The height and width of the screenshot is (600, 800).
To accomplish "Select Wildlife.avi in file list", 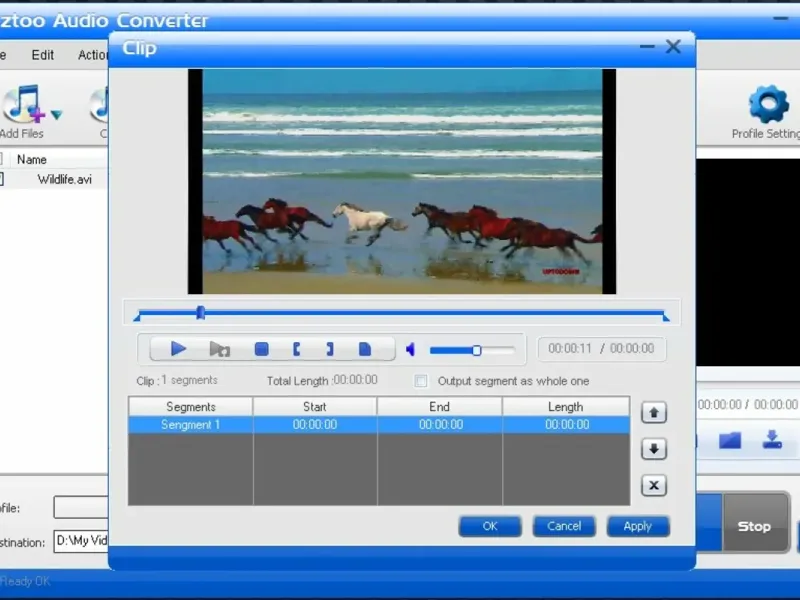I will pyautogui.click(x=65, y=180).
